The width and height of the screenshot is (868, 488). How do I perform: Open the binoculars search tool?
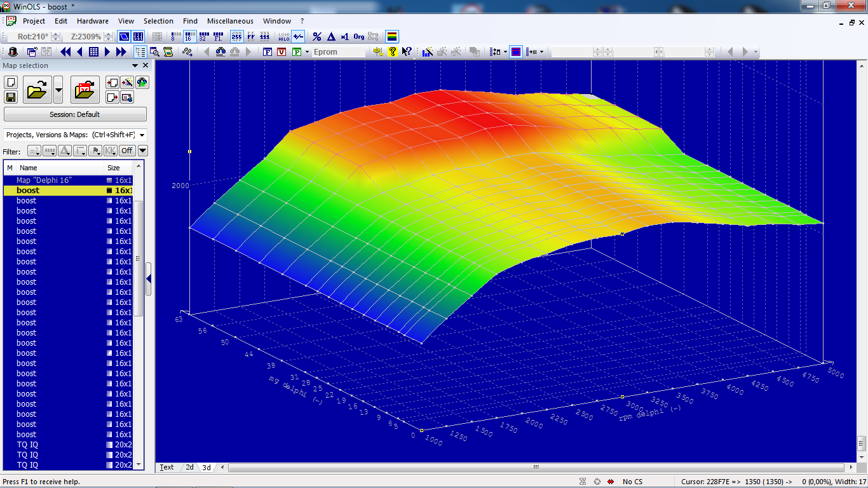(x=220, y=51)
